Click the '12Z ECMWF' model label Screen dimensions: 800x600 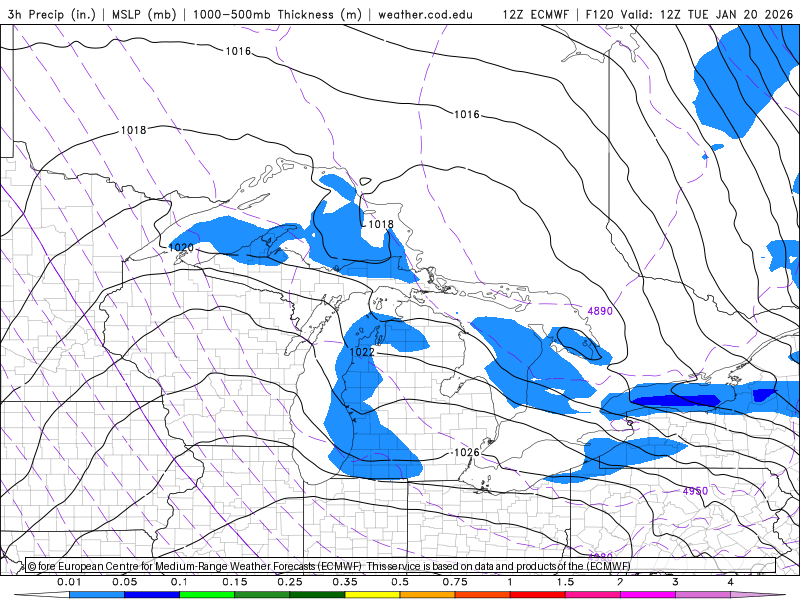coord(535,14)
